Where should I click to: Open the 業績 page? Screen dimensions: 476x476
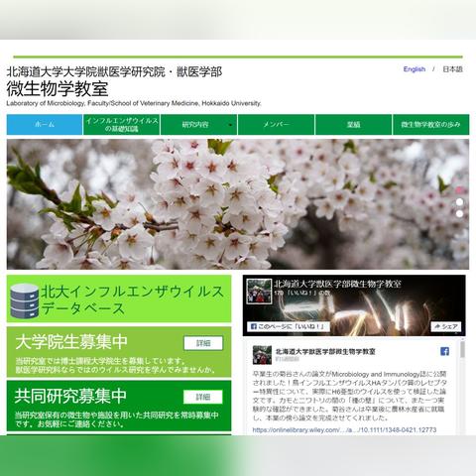353,125
